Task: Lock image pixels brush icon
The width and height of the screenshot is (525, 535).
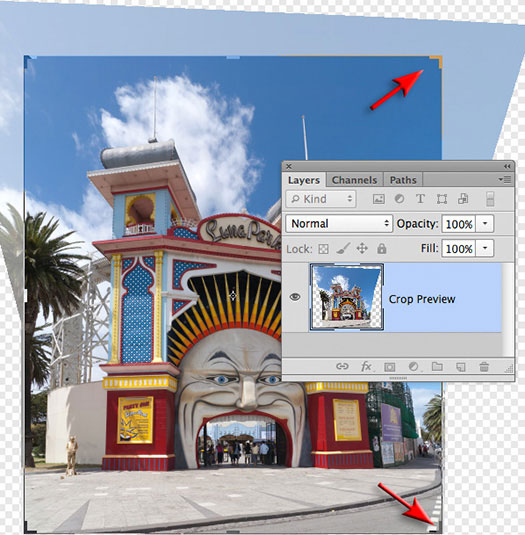Action: [343, 249]
